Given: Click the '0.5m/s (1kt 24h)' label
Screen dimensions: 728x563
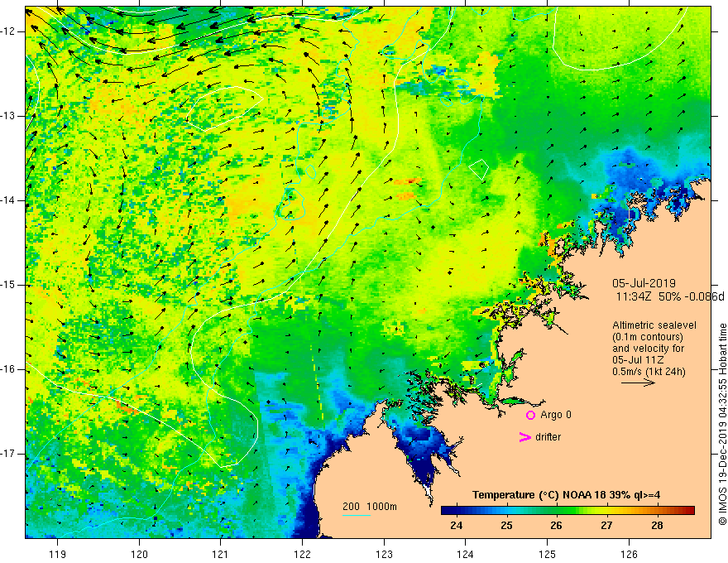Looking at the screenshot, I should coord(649,372).
